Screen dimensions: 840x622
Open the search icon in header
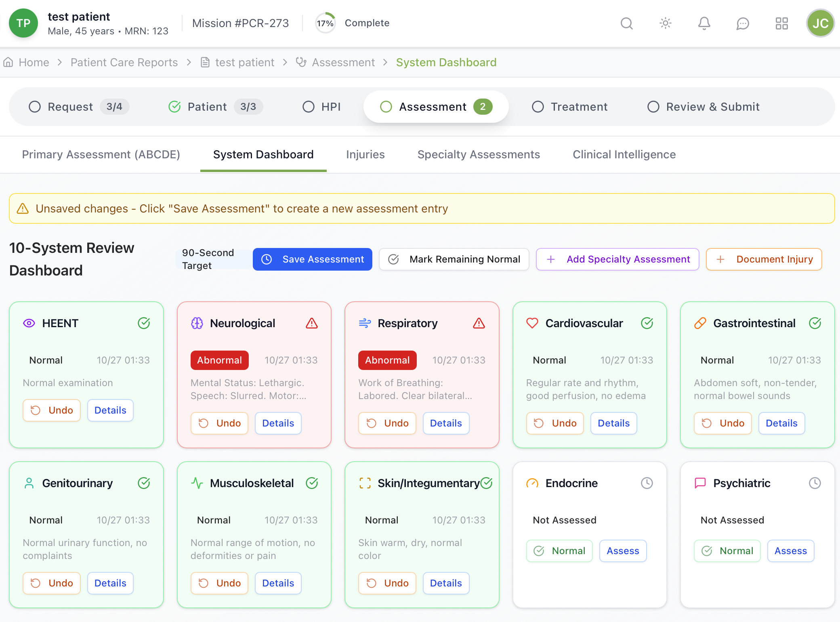click(626, 23)
